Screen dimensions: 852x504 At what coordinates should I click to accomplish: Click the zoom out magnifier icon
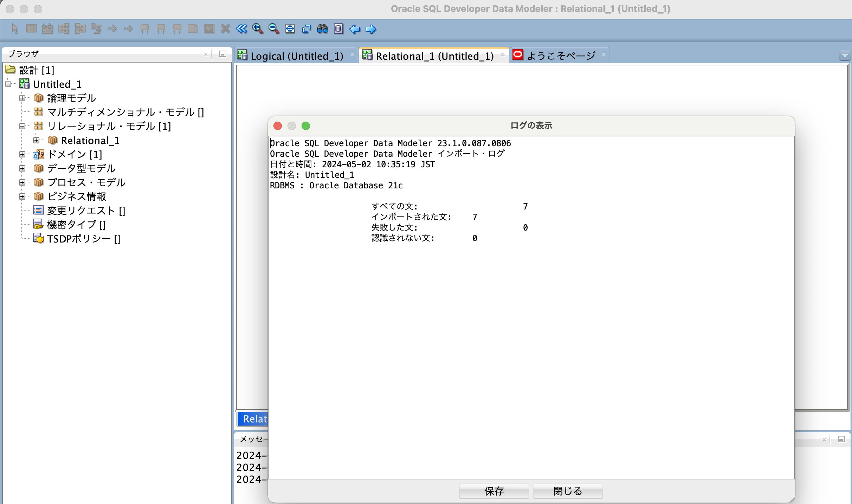click(274, 29)
